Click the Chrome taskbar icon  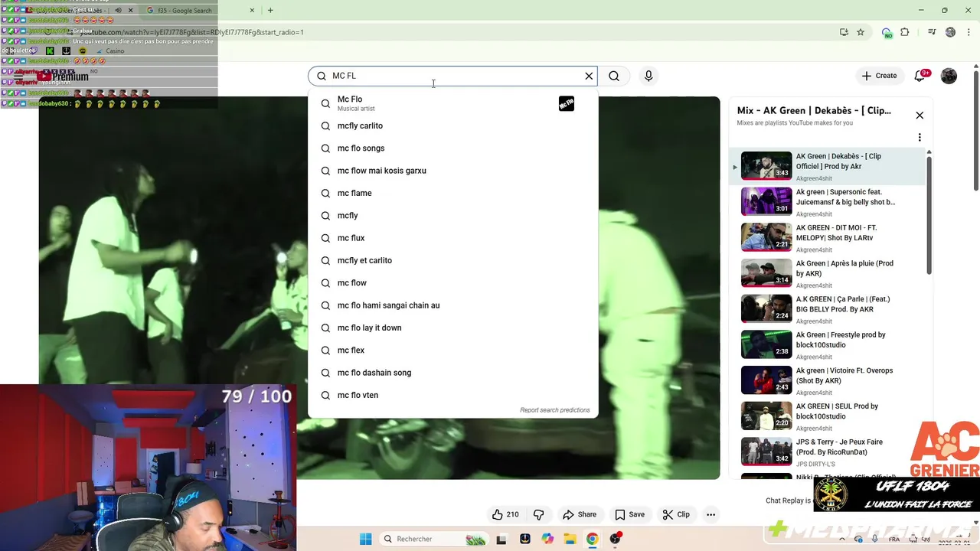592,539
